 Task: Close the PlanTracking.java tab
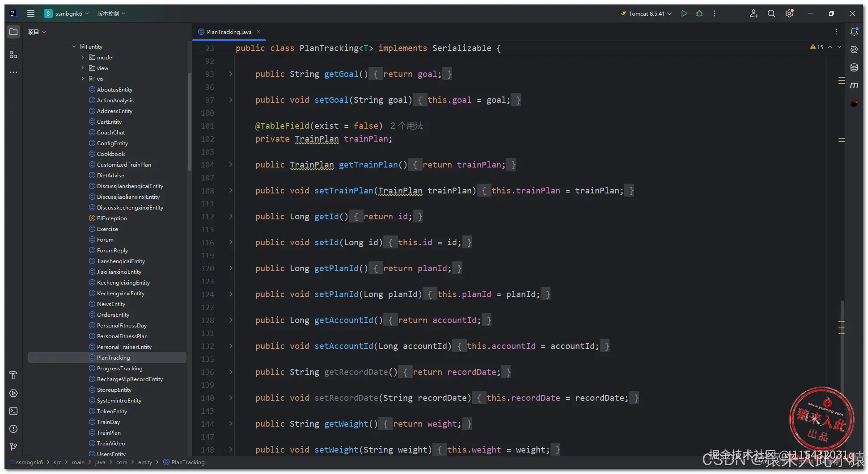[x=258, y=32]
